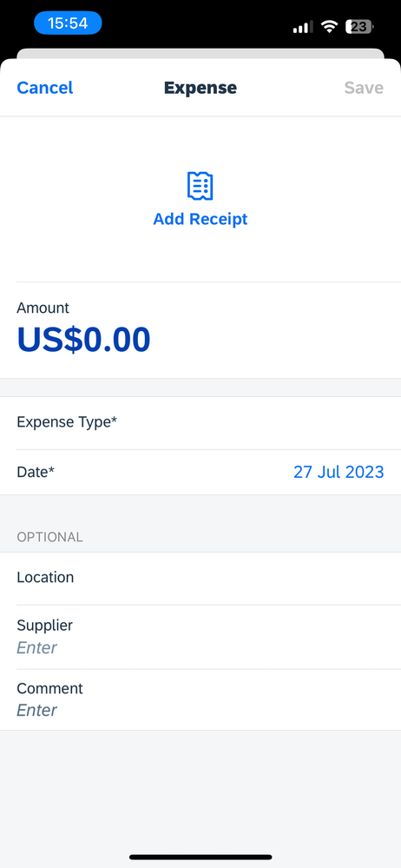Cancel the new expense
Image resolution: width=401 pixels, height=868 pixels.
[45, 88]
